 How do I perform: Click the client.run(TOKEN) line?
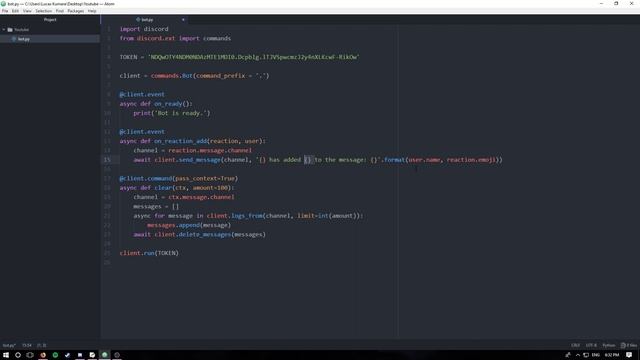(149, 253)
